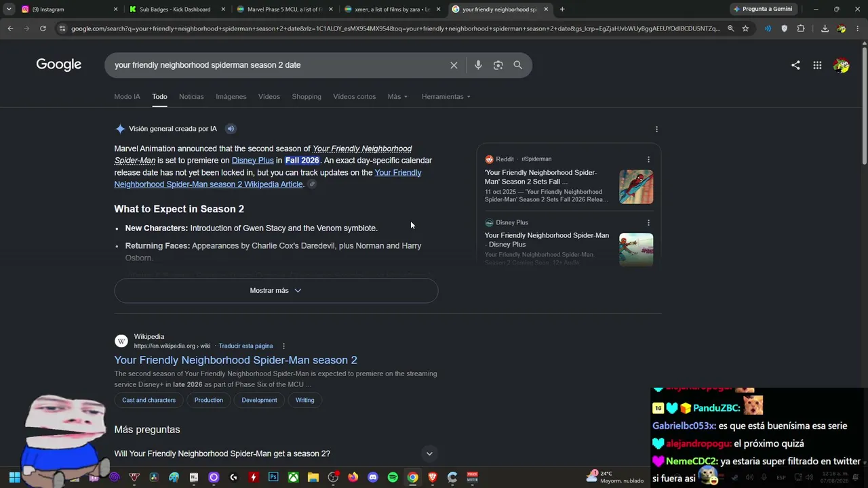The height and width of the screenshot is (488, 868).
Task: Switch to the 'Videos cortos' search tab
Action: (354, 97)
